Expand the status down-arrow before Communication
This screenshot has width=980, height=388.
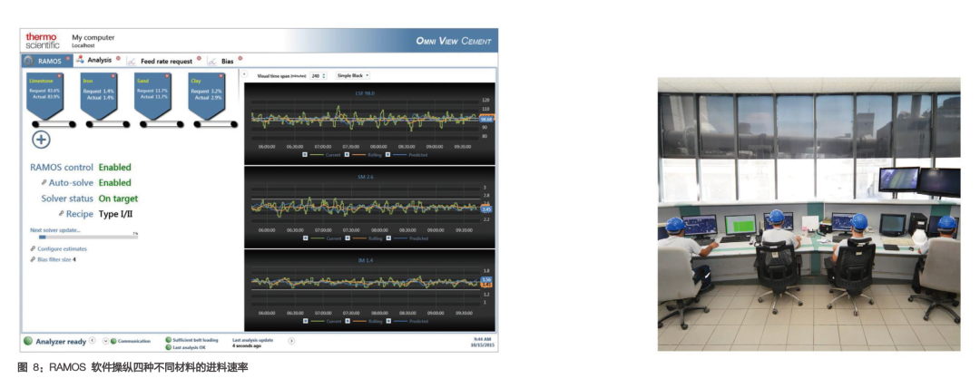click(x=105, y=341)
